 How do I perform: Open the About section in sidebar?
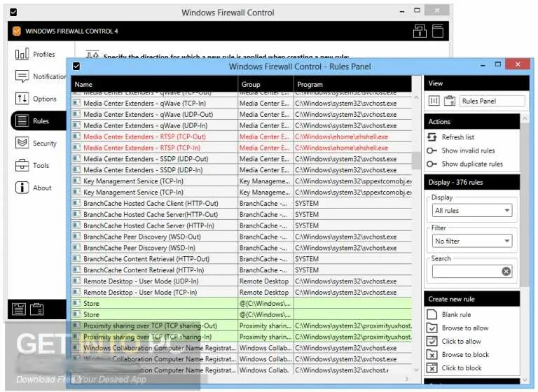point(34,188)
